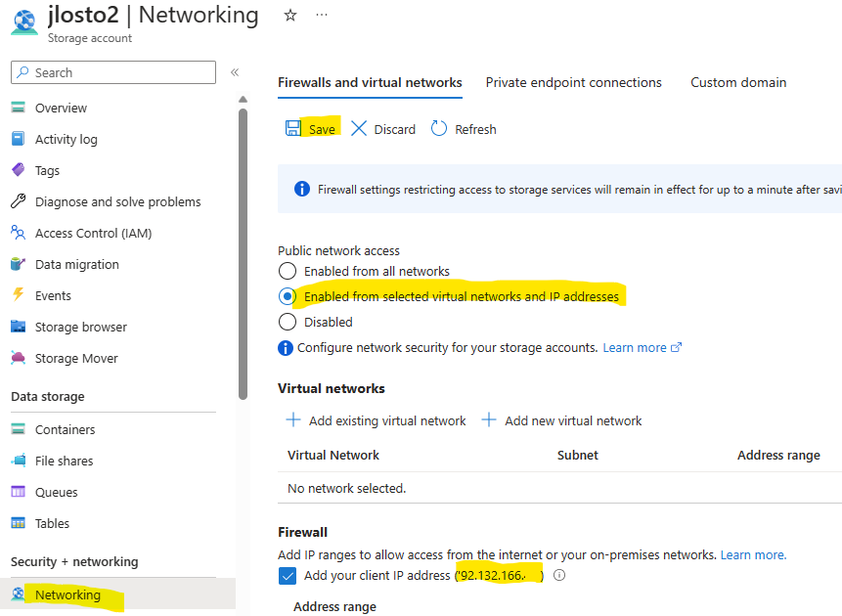
Task: Click the Discard X icon
Action: (x=359, y=129)
